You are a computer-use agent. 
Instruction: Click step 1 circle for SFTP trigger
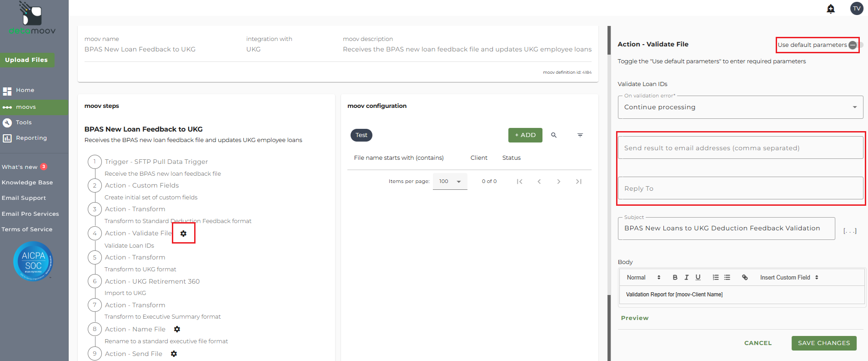pyautogui.click(x=95, y=162)
